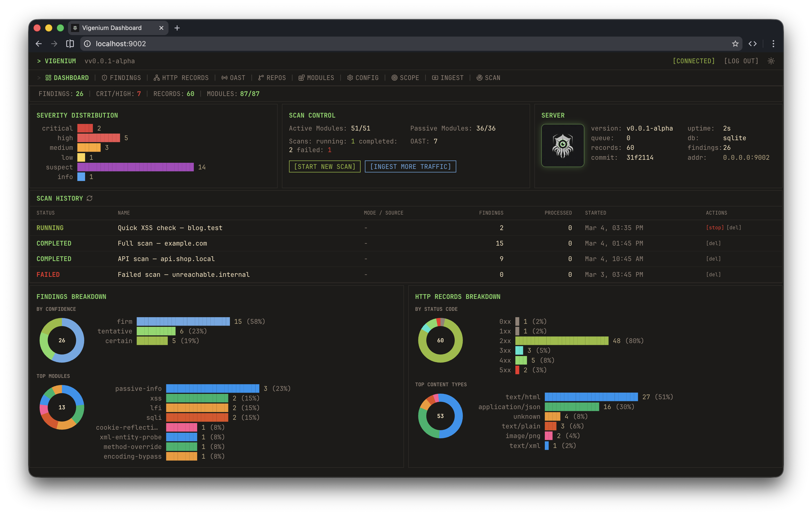The height and width of the screenshot is (515, 812).
Task: Expand the dev tools code brackets control
Action: [753, 43]
